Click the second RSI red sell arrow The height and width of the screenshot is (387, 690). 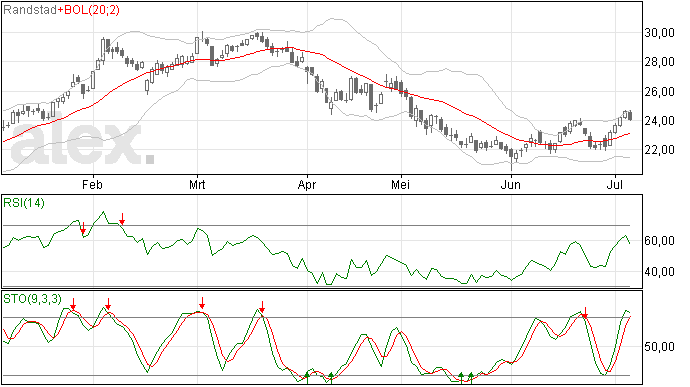[122, 219]
